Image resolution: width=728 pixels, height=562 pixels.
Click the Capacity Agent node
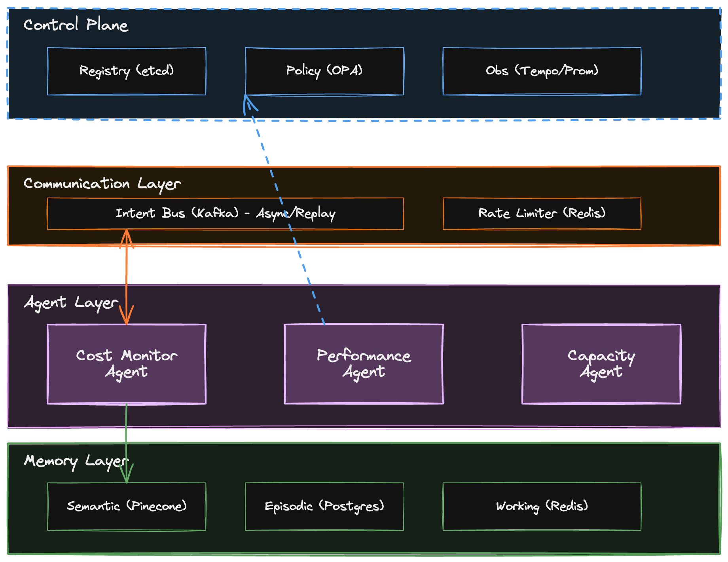(x=601, y=364)
